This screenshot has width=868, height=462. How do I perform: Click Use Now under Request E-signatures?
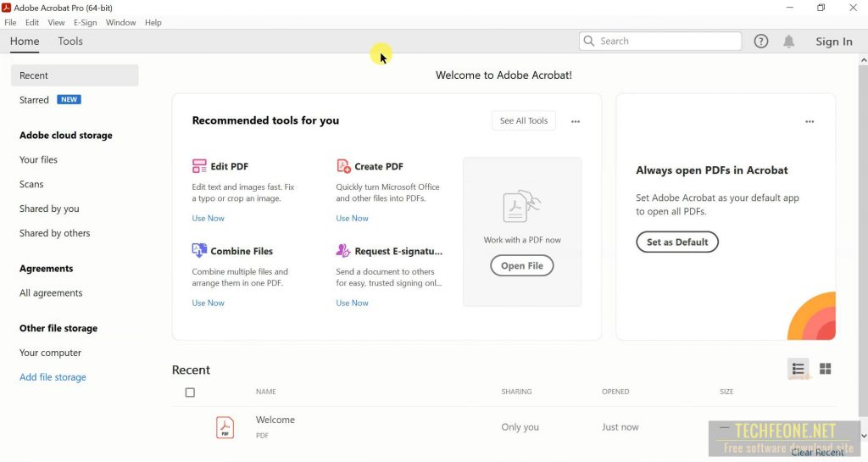point(352,303)
